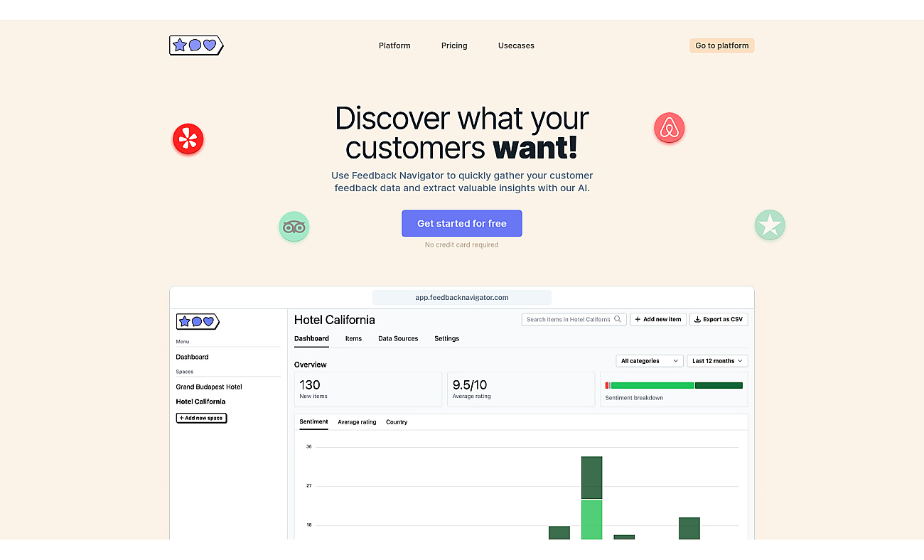Click Search items in Hotel California field
Viewport: 924px width, 560px height.
click(x=574, y=319)
